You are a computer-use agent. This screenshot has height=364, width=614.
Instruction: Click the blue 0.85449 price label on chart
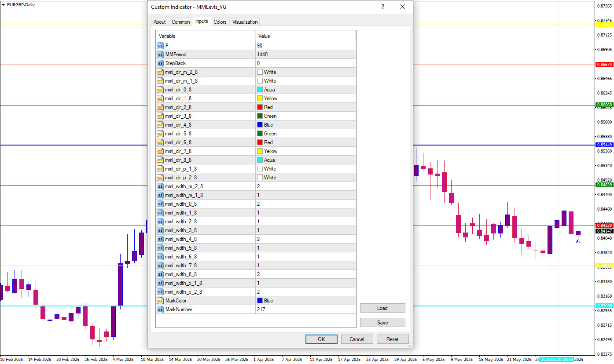(x=604, y=145)
